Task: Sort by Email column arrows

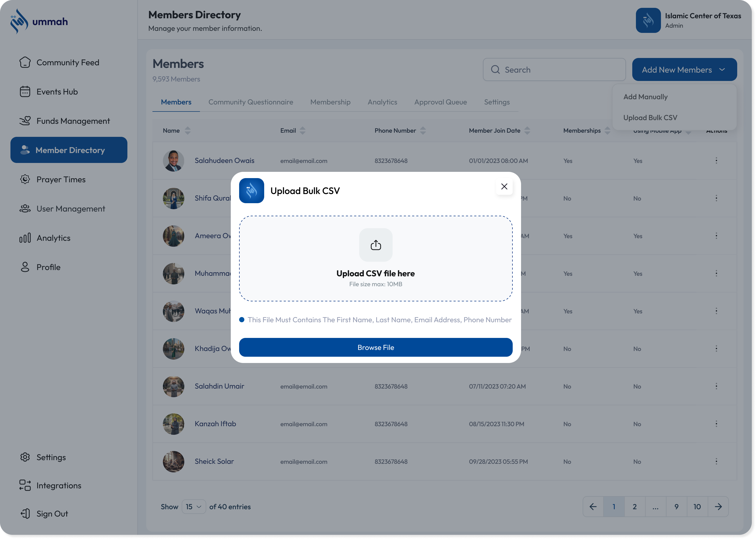Action: coord(303,130)
